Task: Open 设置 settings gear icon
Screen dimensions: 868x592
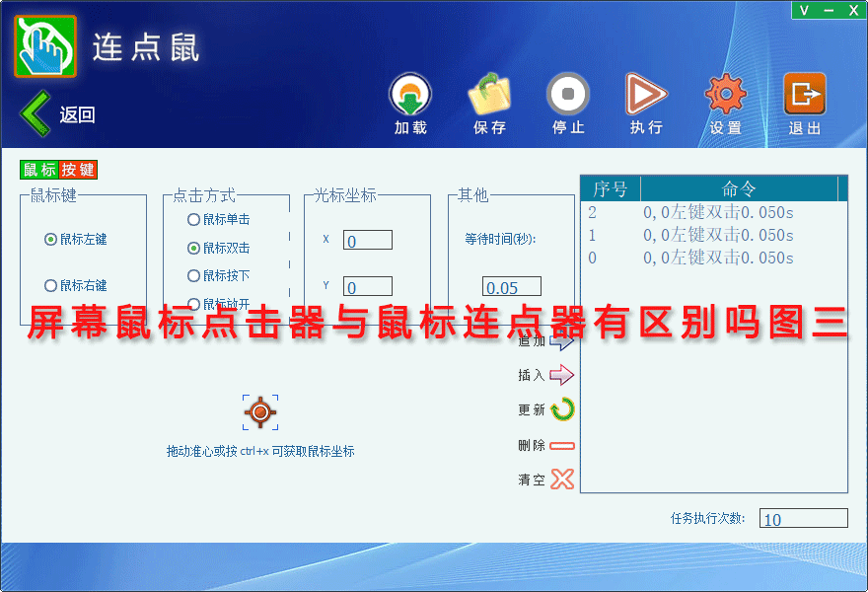Action: pyautogui.click(x=726, y=94)
